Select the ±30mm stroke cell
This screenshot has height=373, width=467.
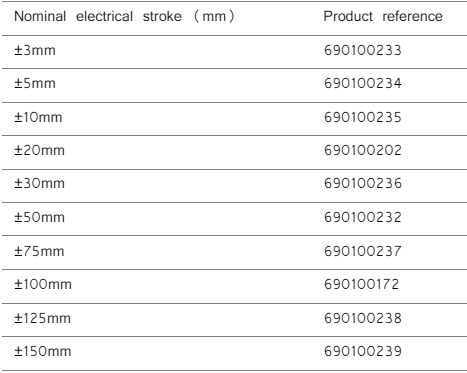tap(39, 183)
